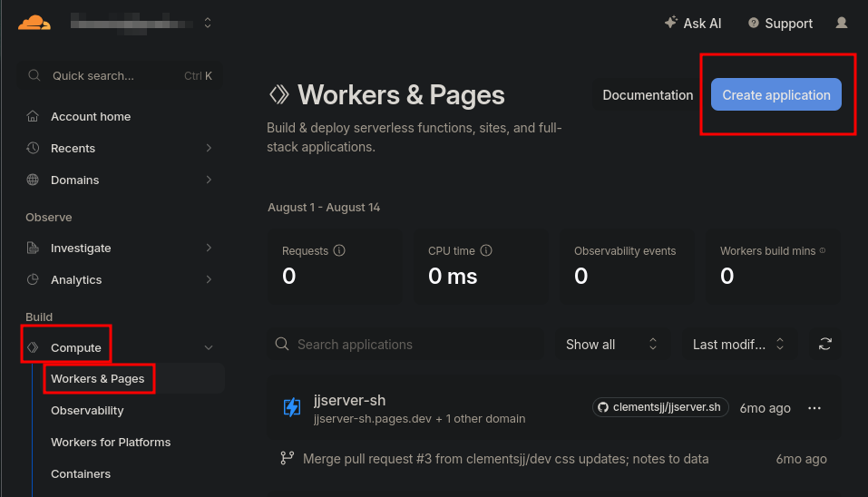This screenshot has height=497, width=868.
Task: Click the Recents clock icon
Action: pyautogui.click(x=33, y=148)
